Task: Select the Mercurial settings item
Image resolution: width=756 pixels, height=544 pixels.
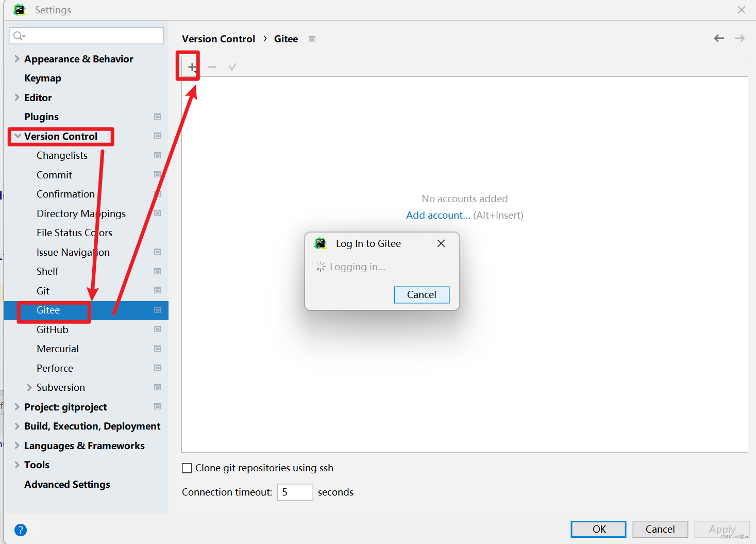Action: 58,349
